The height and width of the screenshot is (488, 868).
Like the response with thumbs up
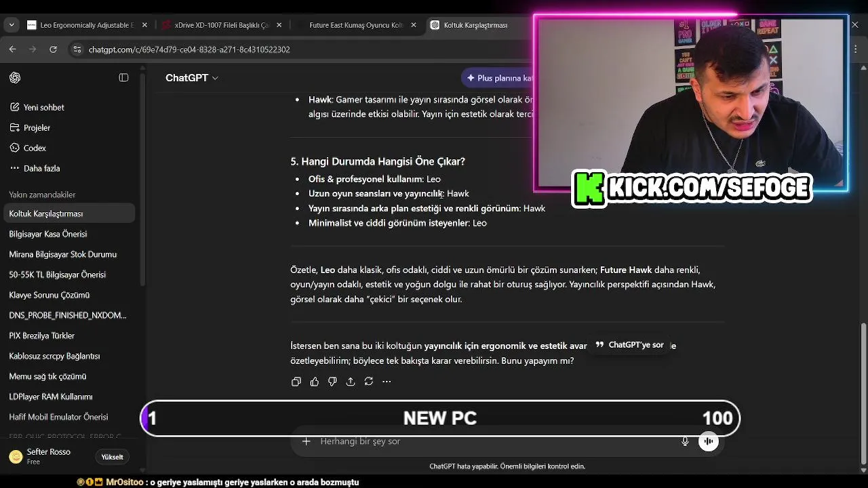(x=314, y=382)
